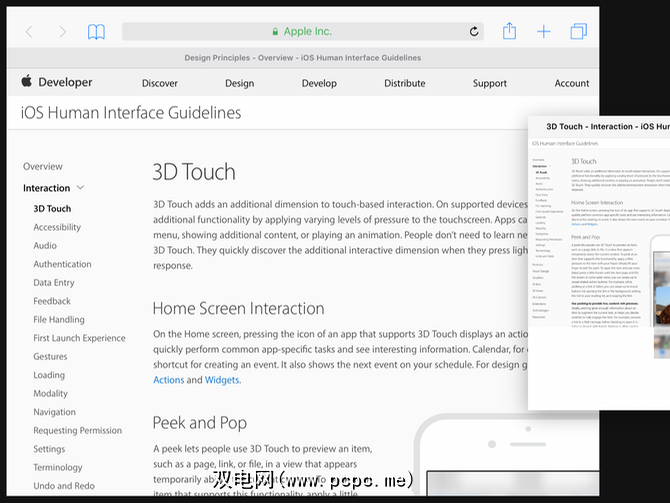Screen dimensions: 670x503
Task: Open Modality in the sidebar
Action: 50,394
